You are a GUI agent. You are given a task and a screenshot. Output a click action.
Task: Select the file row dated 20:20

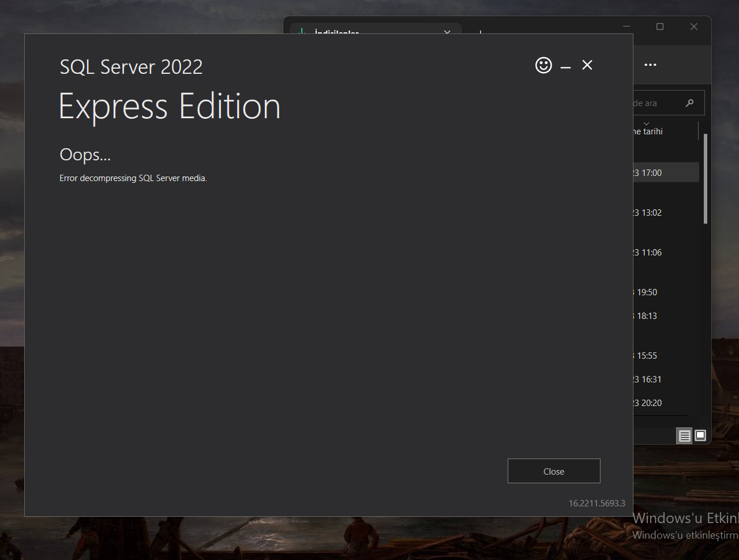(x=666, y=403)
